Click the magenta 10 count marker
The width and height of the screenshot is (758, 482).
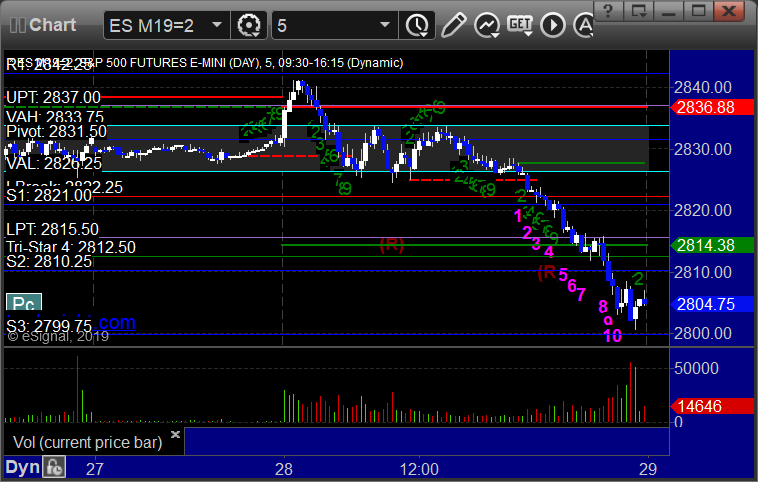(612, 336)
